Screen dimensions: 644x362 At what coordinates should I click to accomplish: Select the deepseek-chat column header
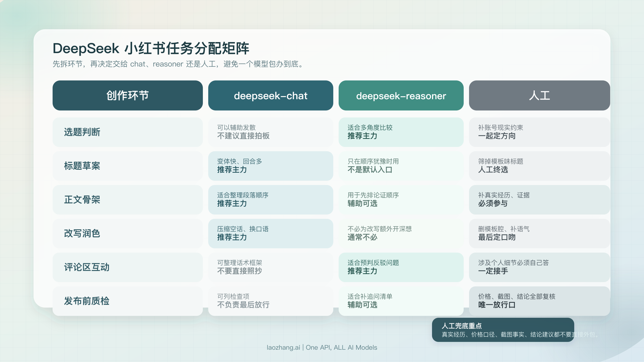pos(270,96)
